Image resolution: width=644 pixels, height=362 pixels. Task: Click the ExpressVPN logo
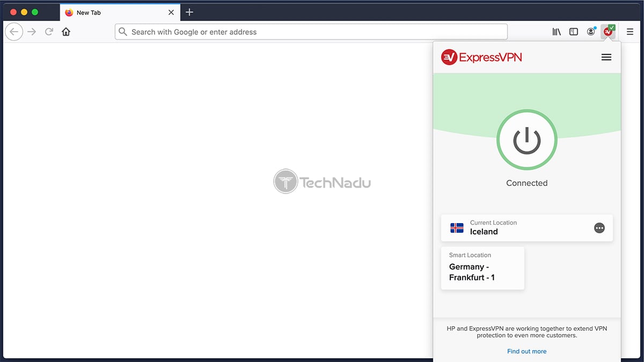pyautogui.click(x=481, y=57)
